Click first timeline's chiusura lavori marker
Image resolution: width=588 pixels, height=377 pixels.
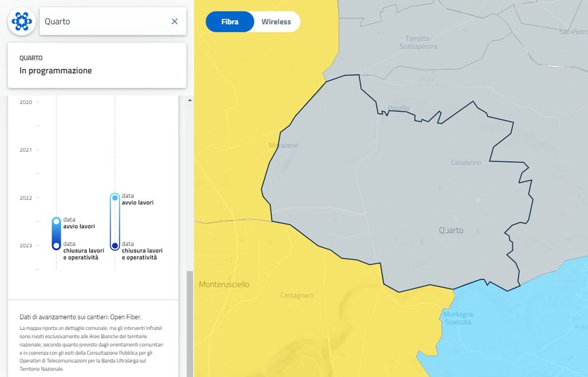pos(56,245)
